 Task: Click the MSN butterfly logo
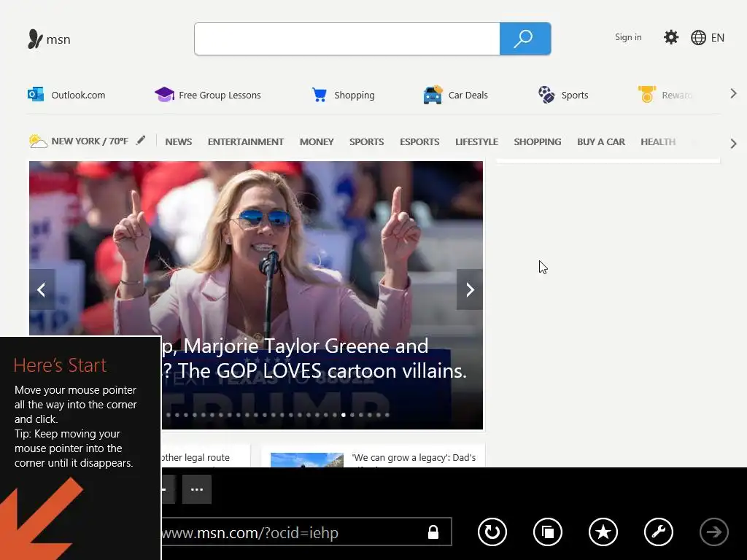coord(35,39)
